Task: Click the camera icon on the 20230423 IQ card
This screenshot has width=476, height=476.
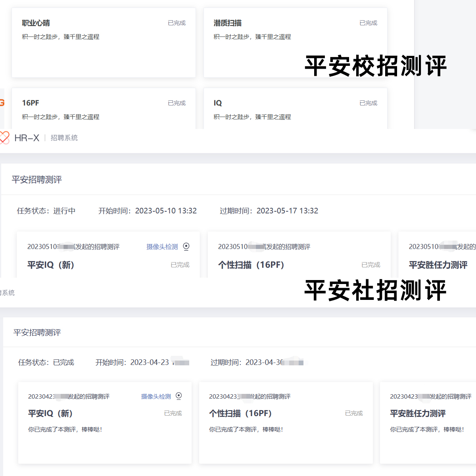Action: coord(178,396)
